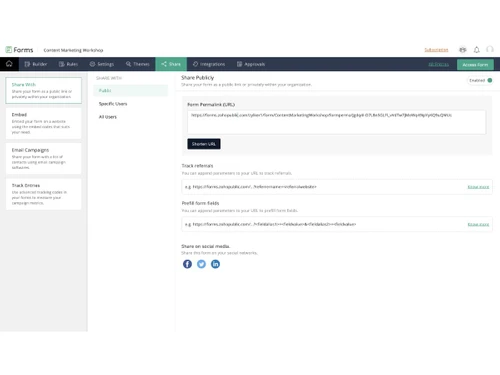Share the form on Twitter
Viewport: 500px width, 375px height.
(x=201, y=264)
